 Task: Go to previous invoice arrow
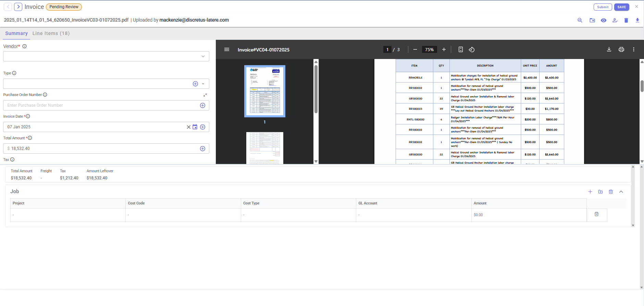8,7
